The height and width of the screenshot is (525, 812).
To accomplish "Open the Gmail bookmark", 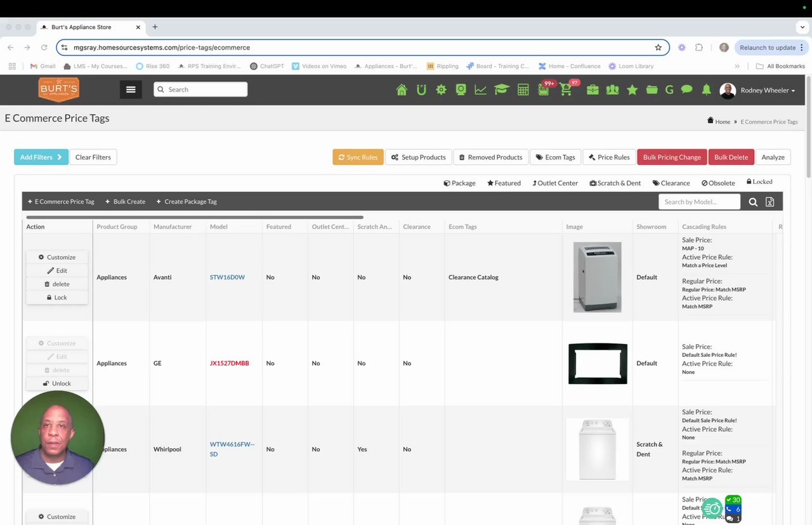I will click(x=43, y=66).
